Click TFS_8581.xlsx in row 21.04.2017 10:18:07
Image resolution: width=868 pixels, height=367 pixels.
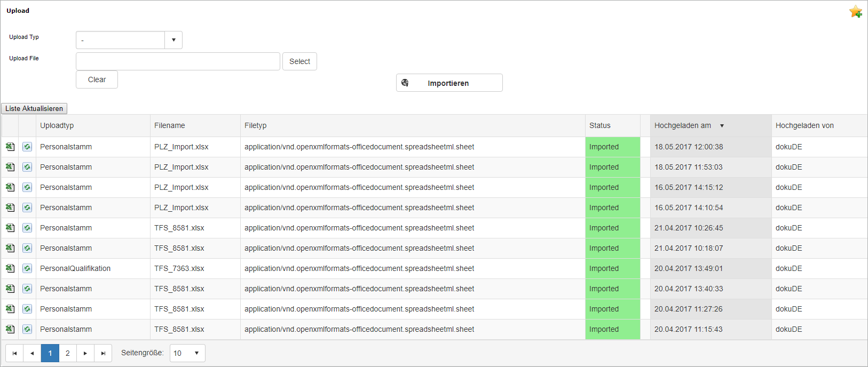179,248
